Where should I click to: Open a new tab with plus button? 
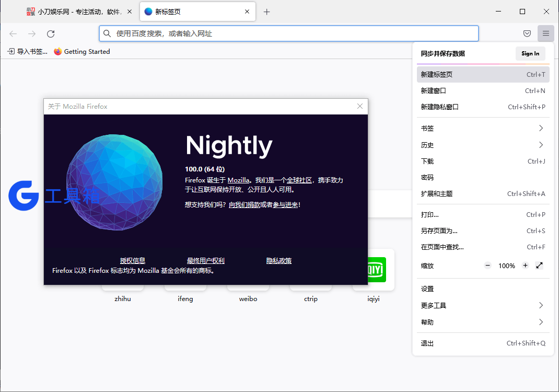[266, 12]
